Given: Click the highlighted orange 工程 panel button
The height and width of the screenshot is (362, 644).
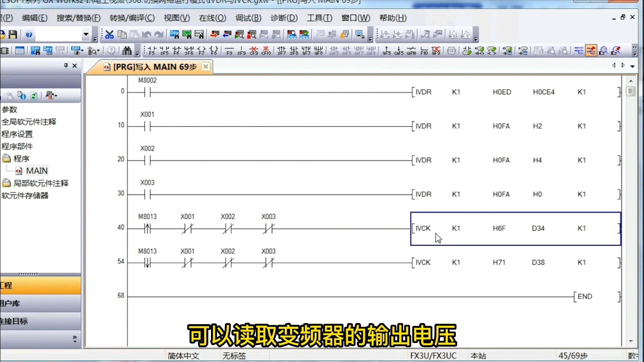Looking at the screenshot, I should pos(40,286).
